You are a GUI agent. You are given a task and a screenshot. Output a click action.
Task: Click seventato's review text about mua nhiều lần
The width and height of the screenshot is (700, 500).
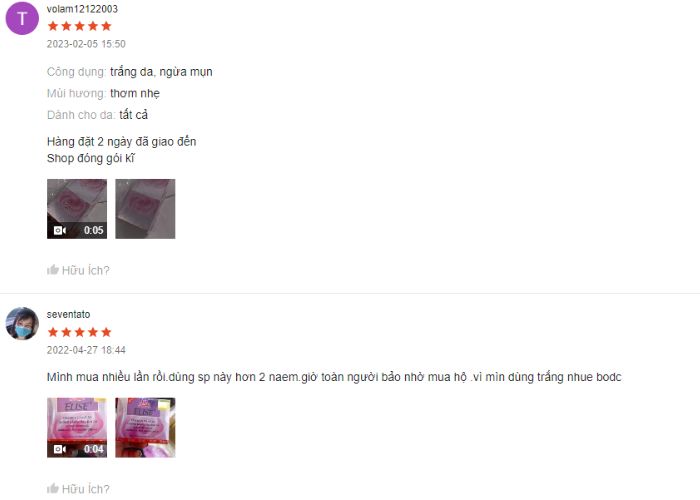coord(334,377)
